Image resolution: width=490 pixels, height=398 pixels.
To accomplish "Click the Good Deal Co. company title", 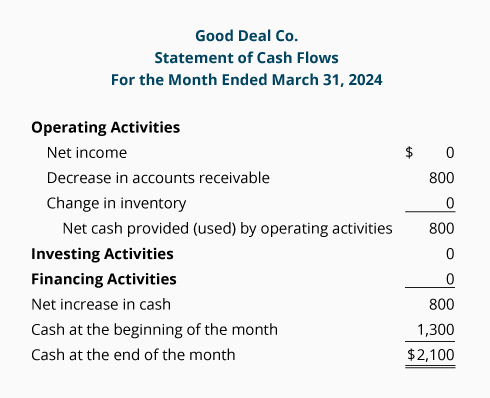I will [246, 36].
